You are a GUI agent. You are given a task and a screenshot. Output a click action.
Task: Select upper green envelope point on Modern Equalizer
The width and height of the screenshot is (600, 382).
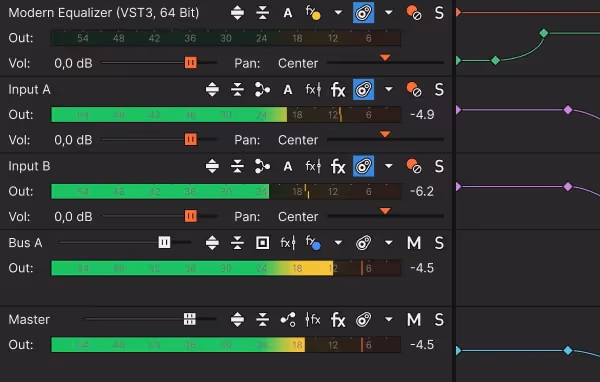coord(544,33)
